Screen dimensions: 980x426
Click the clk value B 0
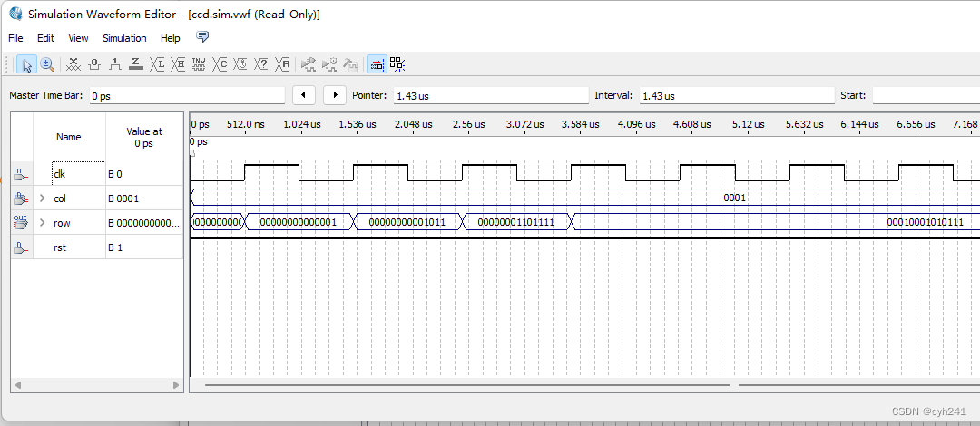(114, 174)
